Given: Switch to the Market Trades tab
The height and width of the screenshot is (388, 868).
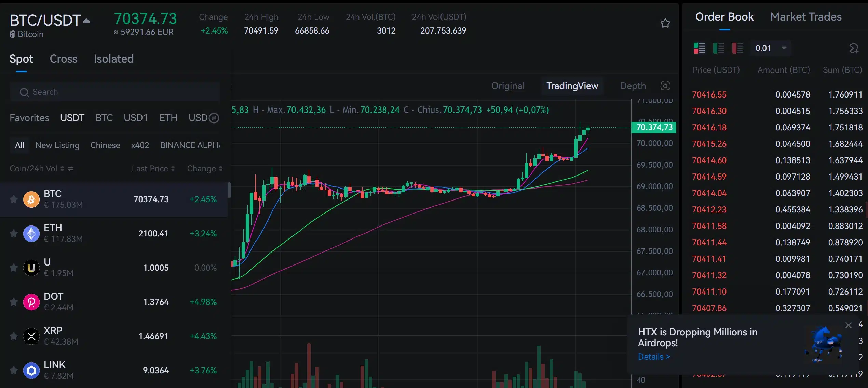Looking at the screenshot, I should 806,16.
